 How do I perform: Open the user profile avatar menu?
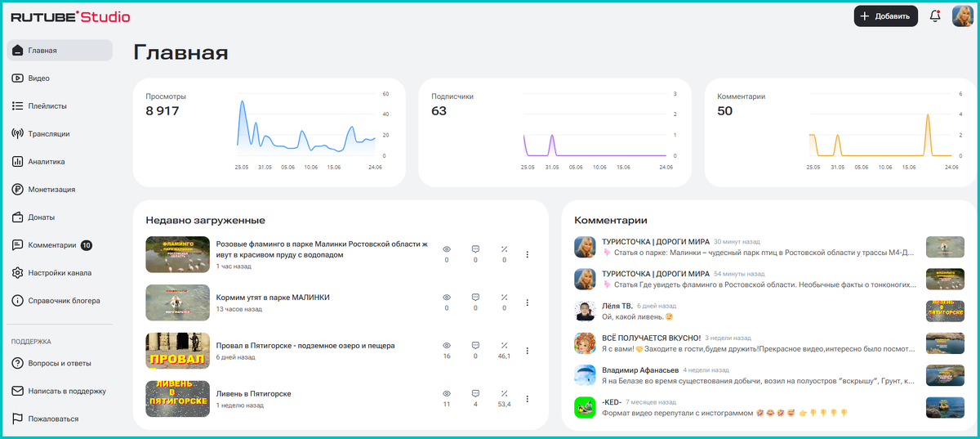coord(961,16)
